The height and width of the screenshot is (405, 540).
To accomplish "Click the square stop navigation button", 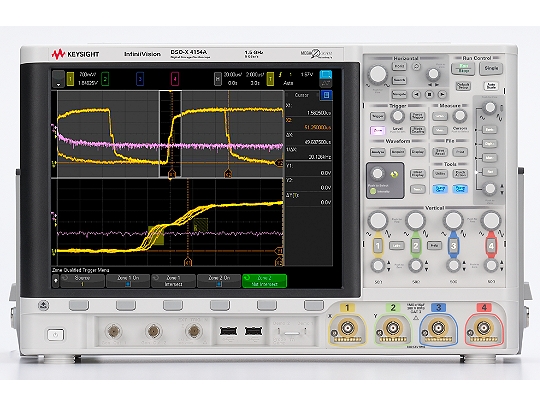I will [429, 94].
